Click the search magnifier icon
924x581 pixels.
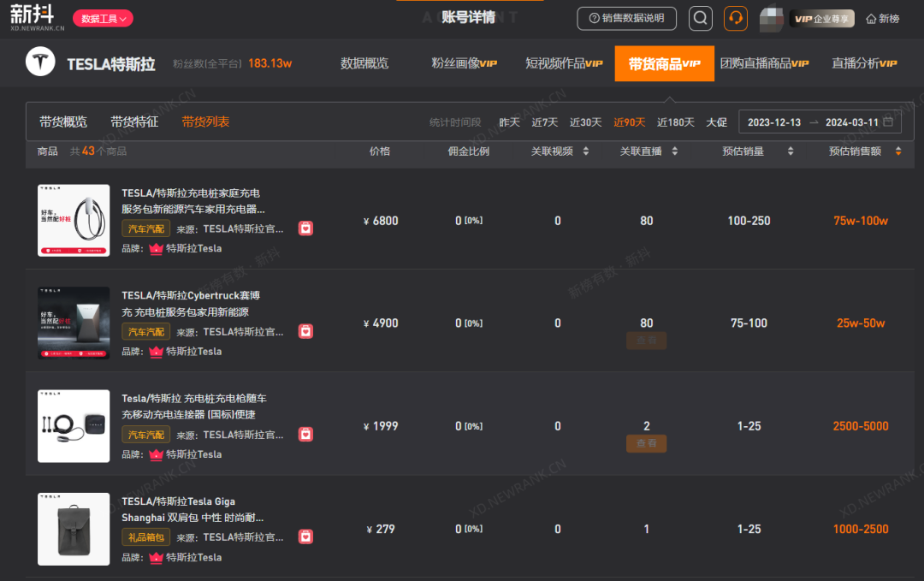point(701,19)
